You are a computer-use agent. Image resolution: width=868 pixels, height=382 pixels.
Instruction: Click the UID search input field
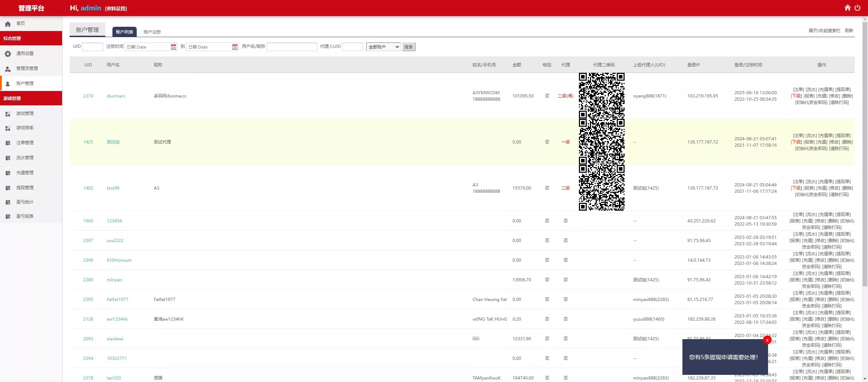92,47
